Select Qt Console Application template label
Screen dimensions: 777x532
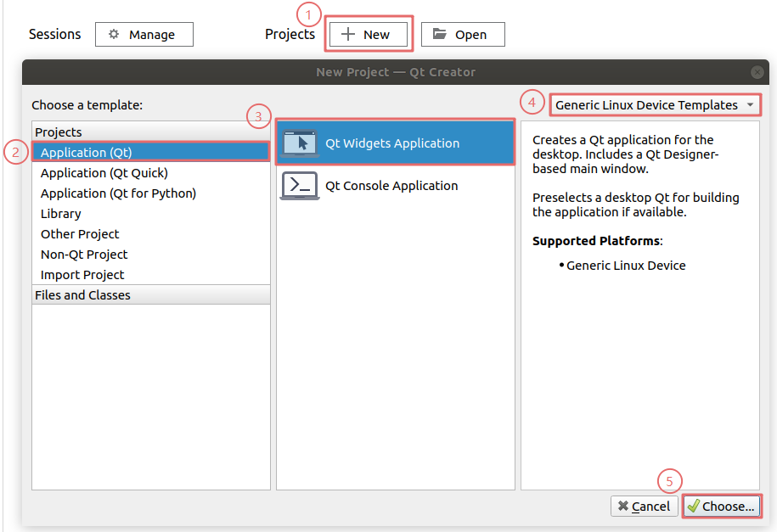(x=391, y=186)
